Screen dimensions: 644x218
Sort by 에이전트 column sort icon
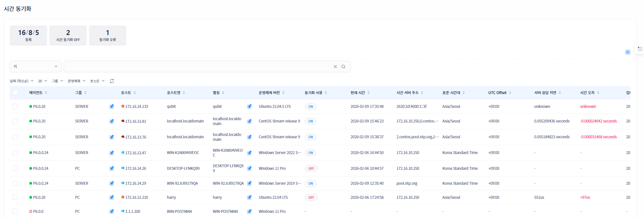click(46, 93)
